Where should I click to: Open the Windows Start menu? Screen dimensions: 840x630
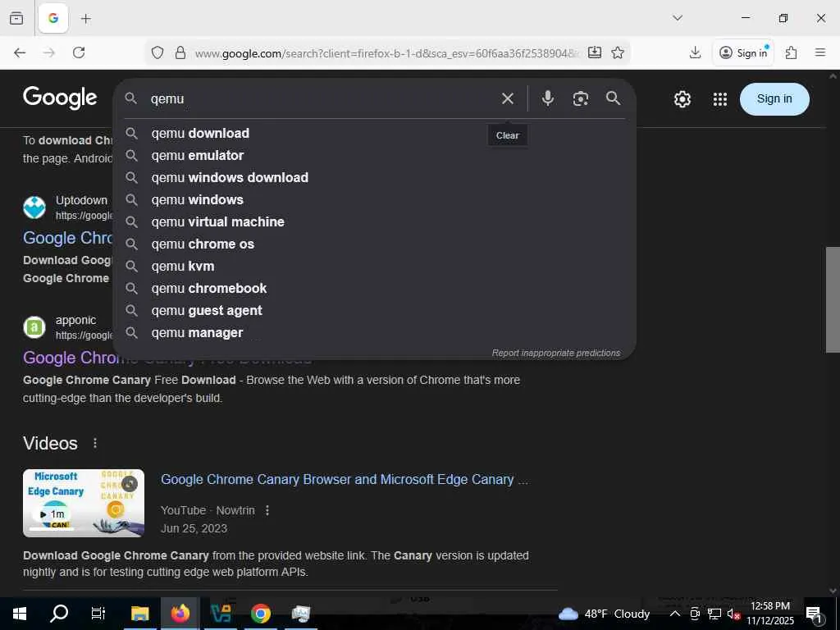tap(20, 614)
